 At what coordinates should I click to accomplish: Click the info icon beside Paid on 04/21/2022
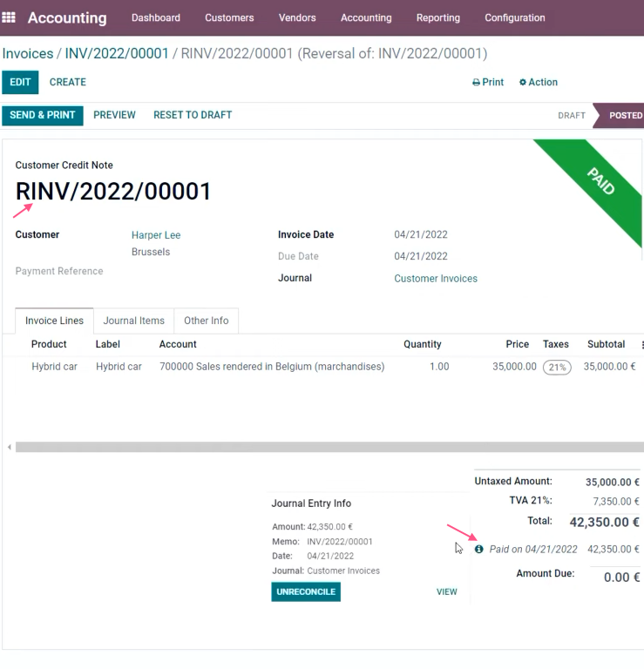(478, 549)
